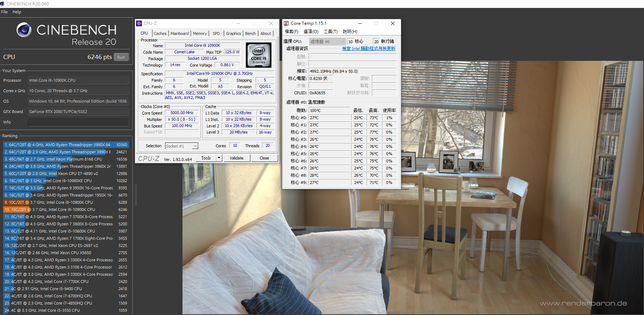The image size is (644, 315).
Task: Open the 選項(O) menu in Core Temp
Action: [311, 32]
